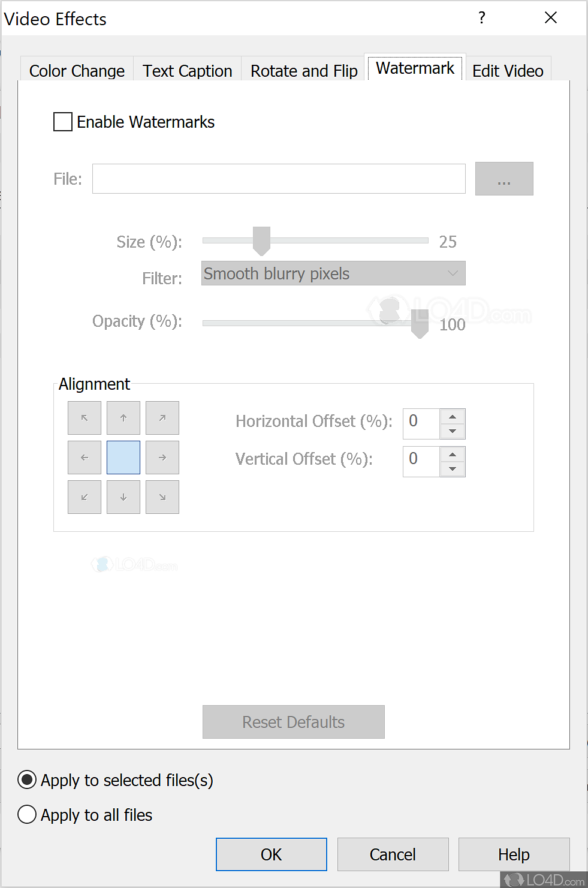
Task: Select bottom-center alignment arrow button
Action: (123, 497)
